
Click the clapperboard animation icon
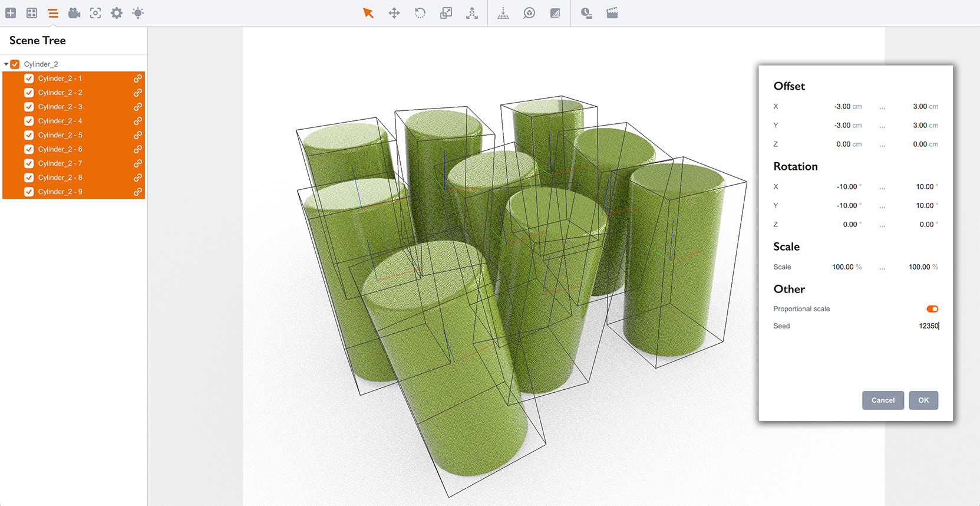coord(612,13)
